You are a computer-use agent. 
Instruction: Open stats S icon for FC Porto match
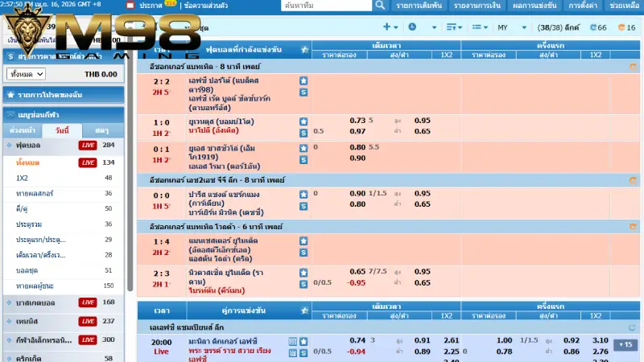[303, 93]
